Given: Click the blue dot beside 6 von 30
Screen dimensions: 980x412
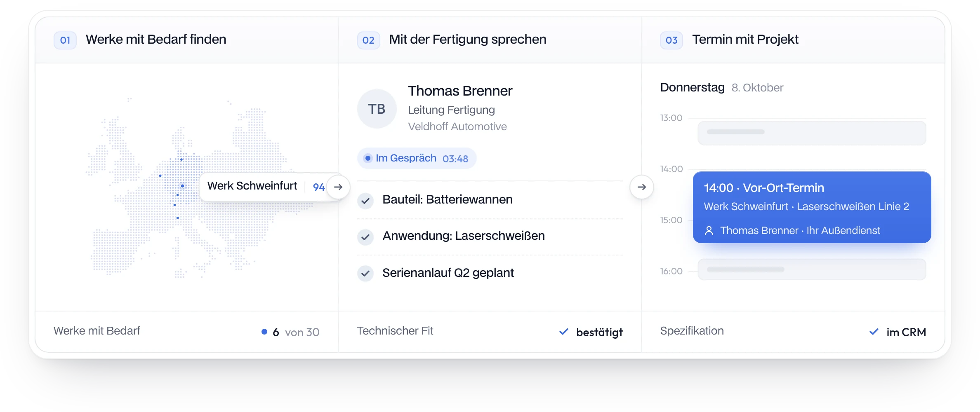Looking at the screenshot, I should (264, 332).
